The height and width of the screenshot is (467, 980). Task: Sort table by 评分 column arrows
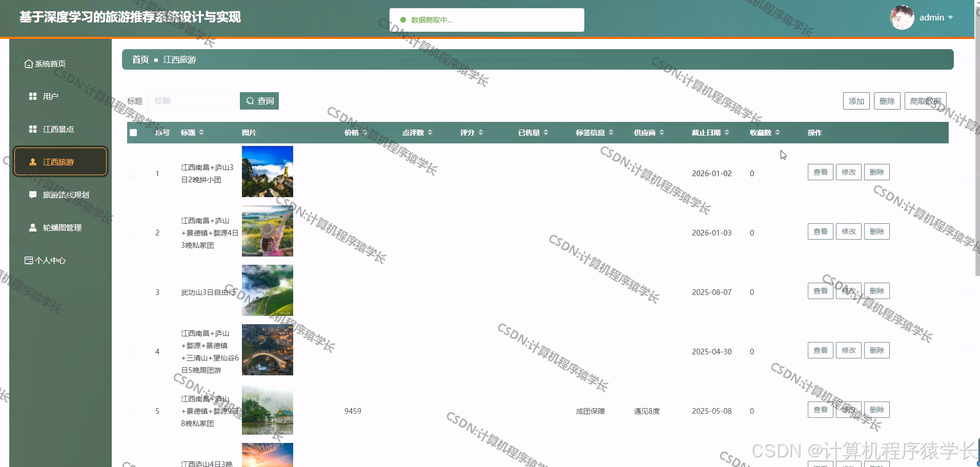point(481,133)
